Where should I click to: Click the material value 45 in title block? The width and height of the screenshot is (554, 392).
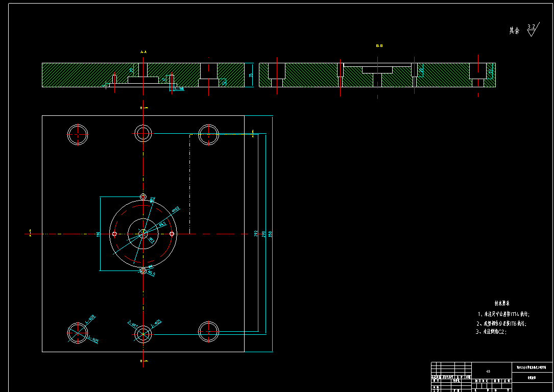[488, 371]
